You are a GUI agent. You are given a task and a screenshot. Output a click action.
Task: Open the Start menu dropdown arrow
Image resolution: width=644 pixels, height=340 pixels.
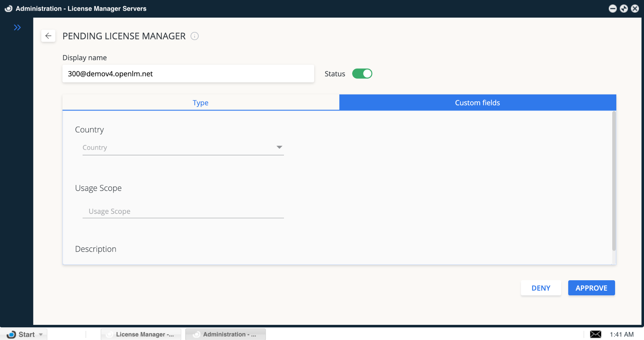click(41, 334)
